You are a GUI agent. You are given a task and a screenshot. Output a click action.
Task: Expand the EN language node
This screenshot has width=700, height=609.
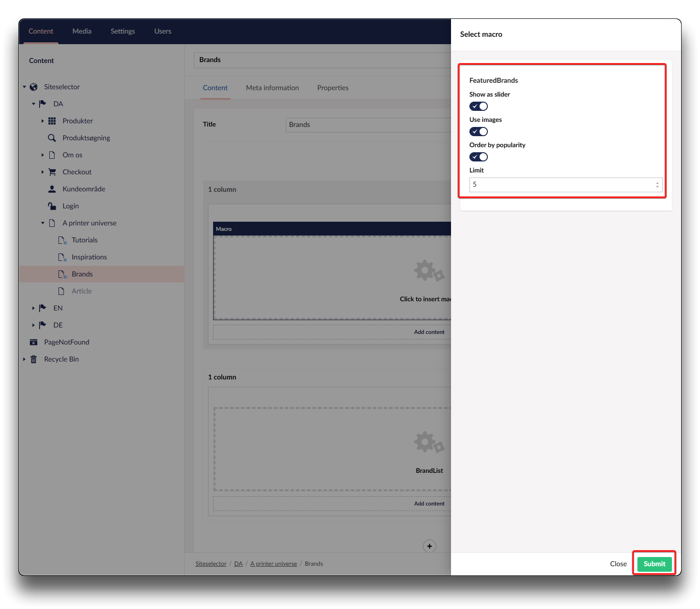[x=33, y=308]
